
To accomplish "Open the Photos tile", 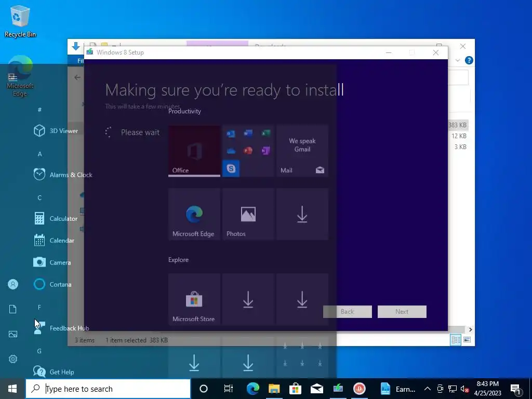I will tap(248, 215).
